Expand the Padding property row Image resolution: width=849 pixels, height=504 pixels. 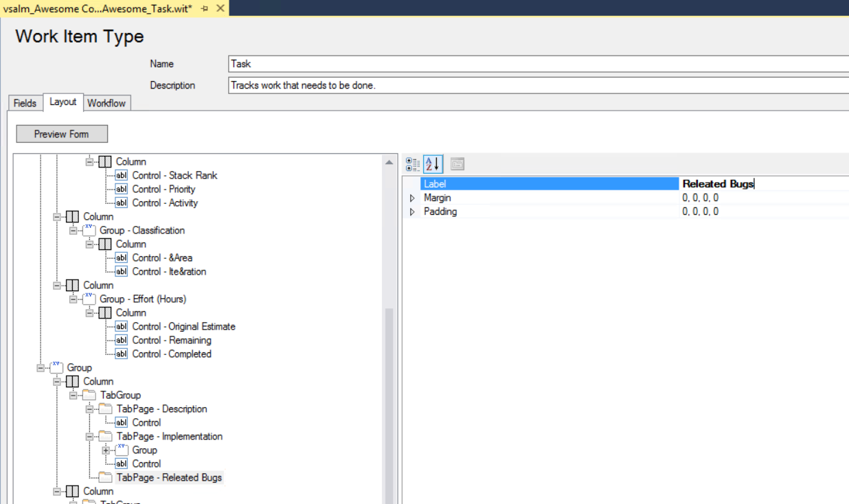(x=412, y=211)
